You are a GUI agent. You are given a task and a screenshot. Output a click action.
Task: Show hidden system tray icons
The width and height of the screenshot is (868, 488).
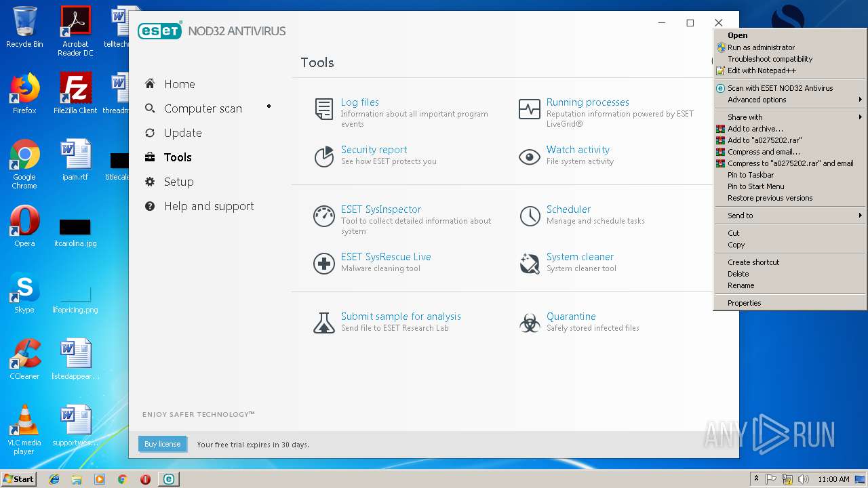pos(756,479)
